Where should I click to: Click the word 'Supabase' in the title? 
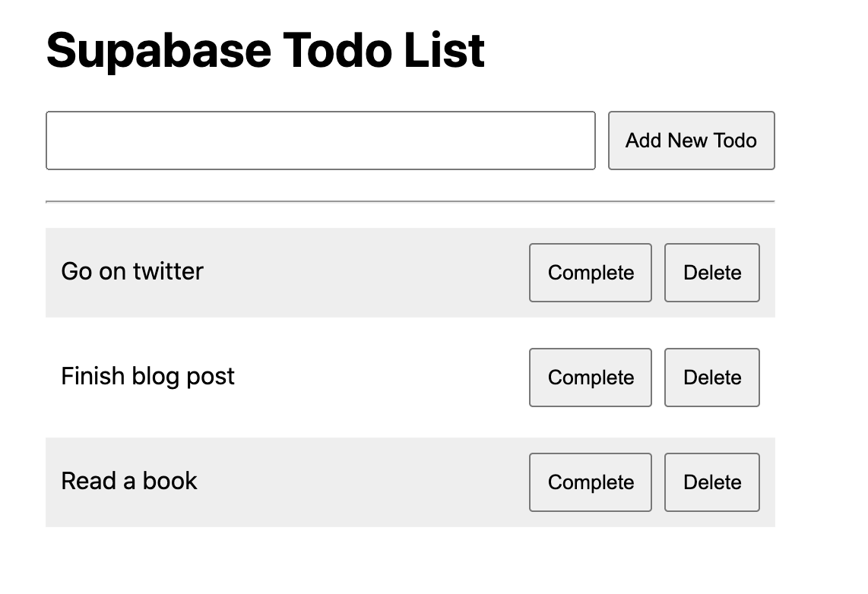158,50
